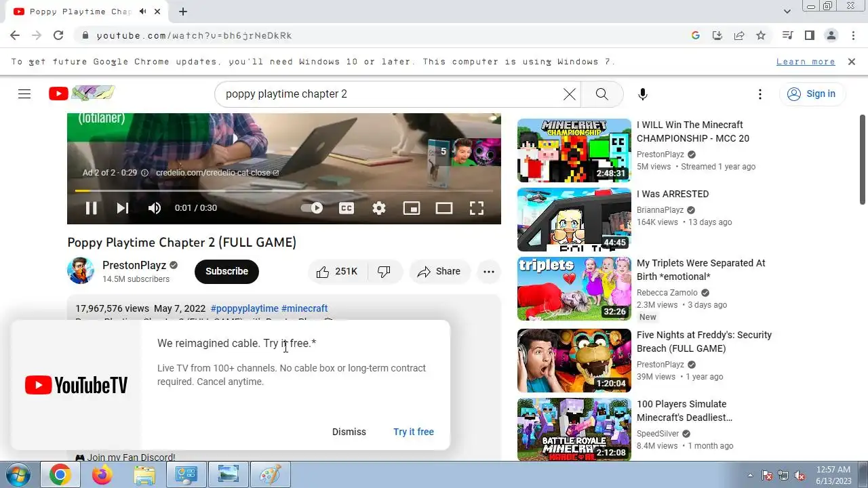Open Minecraft Championship MCC 20 thumbnail
Image resolution: width=868 pixels, height=488 pixels.
coord(574,150)
